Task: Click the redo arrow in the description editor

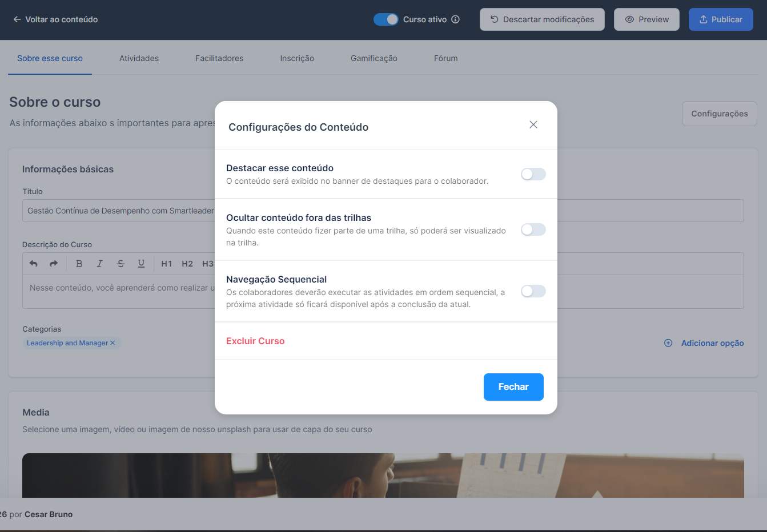Action: point(54,264)
